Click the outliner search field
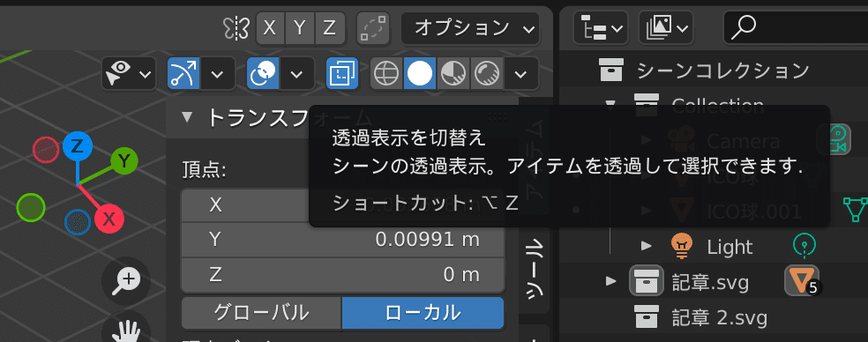The image size is (868, 342). click(x=796, y=27)
